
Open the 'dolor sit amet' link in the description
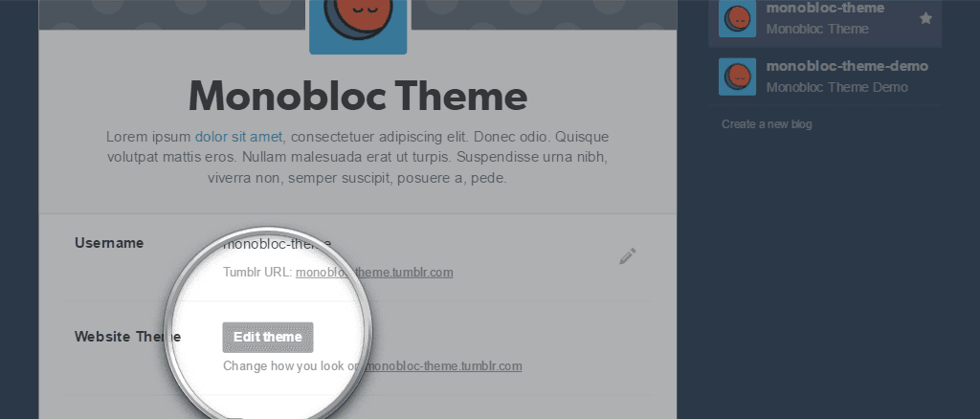point(238,137)
